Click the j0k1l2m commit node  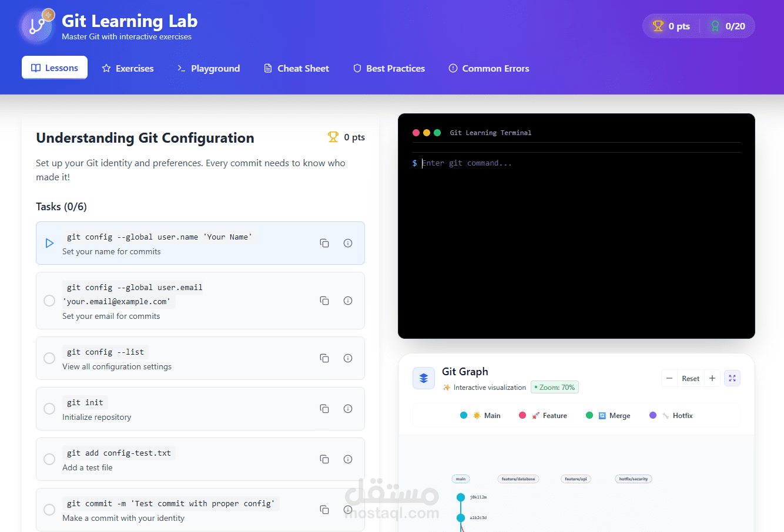461,497
